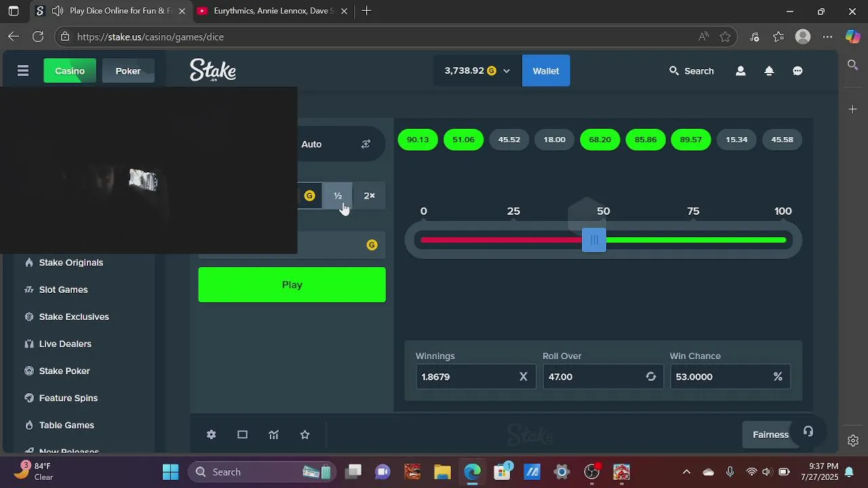868x488 pixels.
Task: Open tab actions menu button
Action: coord(14,11)
